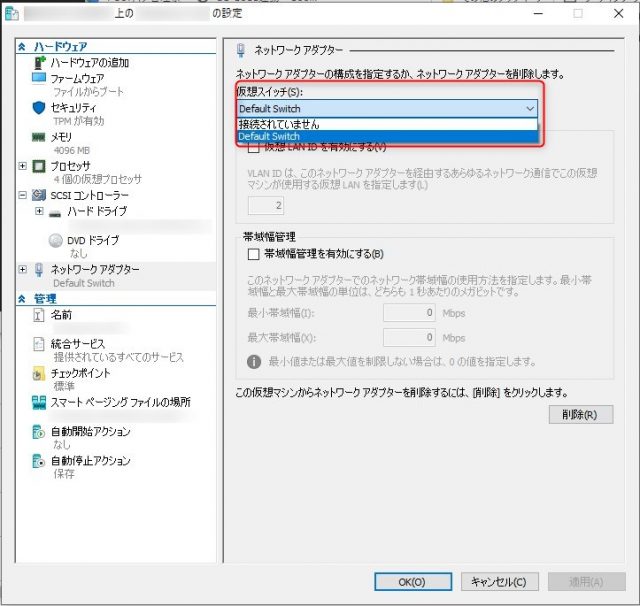Screen dimensions: 640x606
Task: Collapse the 管理 section chevron
Action: [22, 299]
